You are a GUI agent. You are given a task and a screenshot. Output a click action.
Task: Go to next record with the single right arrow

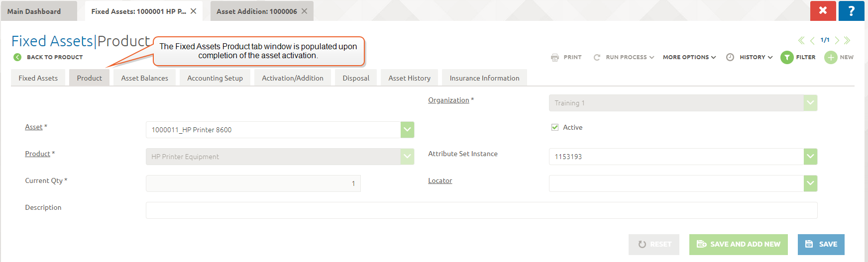[837, 40]
